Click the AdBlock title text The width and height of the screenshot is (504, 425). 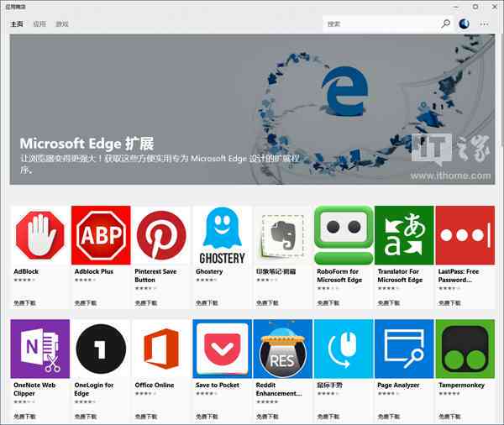(26, 271)
